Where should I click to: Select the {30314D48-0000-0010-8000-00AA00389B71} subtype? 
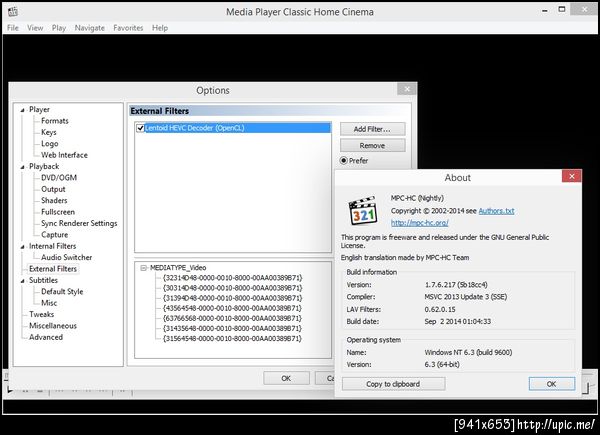click(x=232, y=288)
